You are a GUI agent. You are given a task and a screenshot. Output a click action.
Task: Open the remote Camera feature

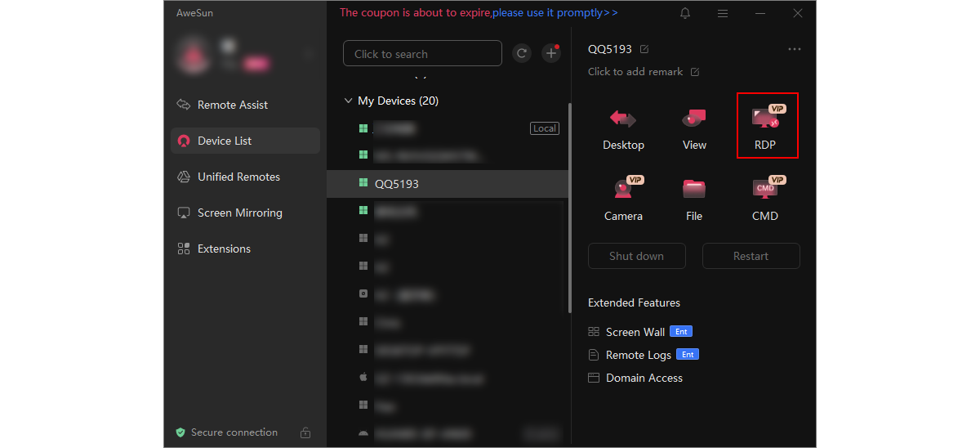click(x=623, y=200)
